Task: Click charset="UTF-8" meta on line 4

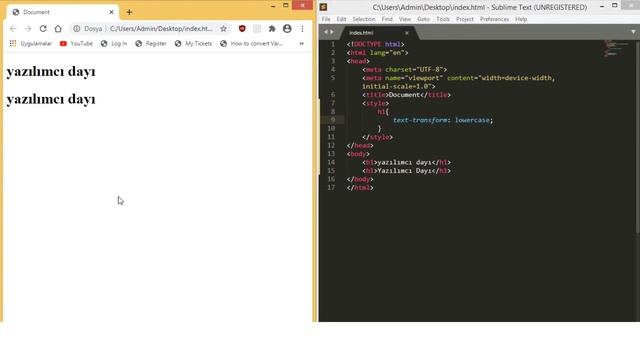Action: tap(414, 69)
